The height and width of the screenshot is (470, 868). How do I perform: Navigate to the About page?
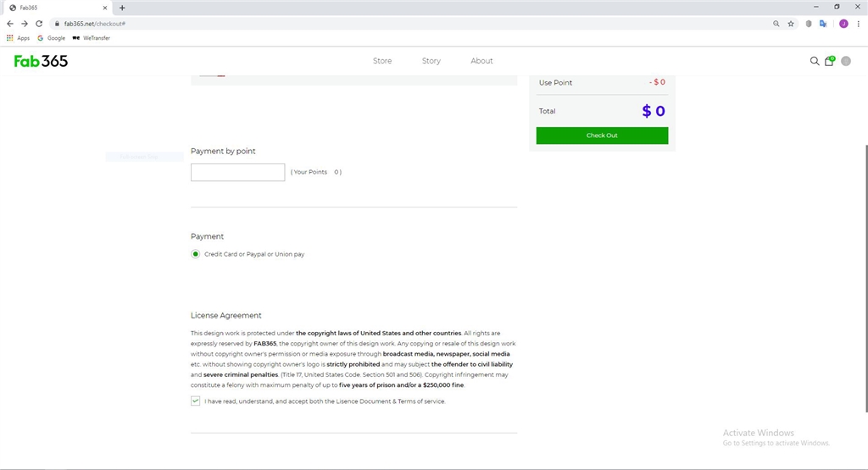pos(481,61)
